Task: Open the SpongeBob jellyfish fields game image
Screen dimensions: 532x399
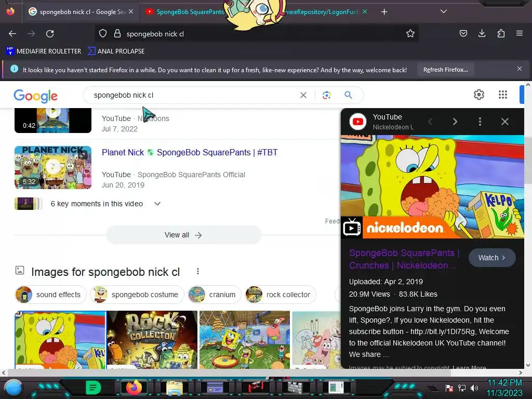Action: pyautogui.click(x=245, y=340)
